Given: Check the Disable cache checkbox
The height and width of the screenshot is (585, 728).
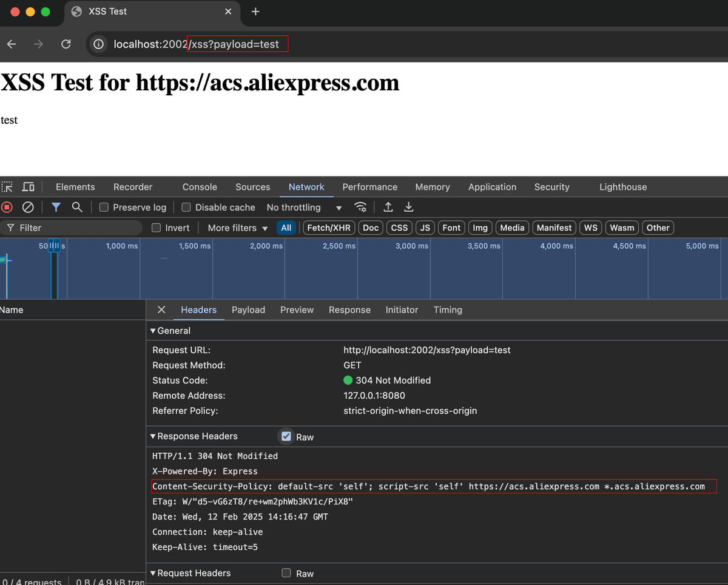Looking at the screenshot, I should (x=186, y=207).
